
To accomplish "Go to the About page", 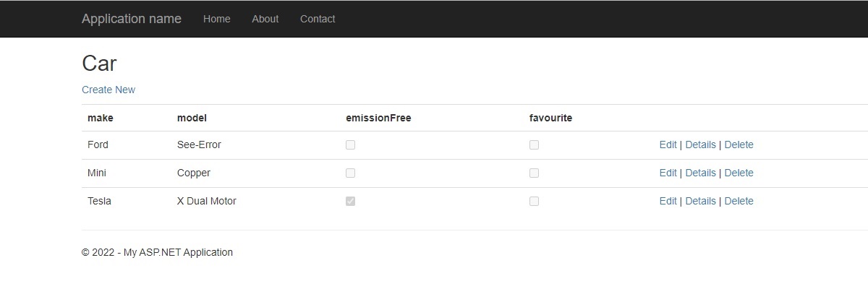I will click(265, 19).
